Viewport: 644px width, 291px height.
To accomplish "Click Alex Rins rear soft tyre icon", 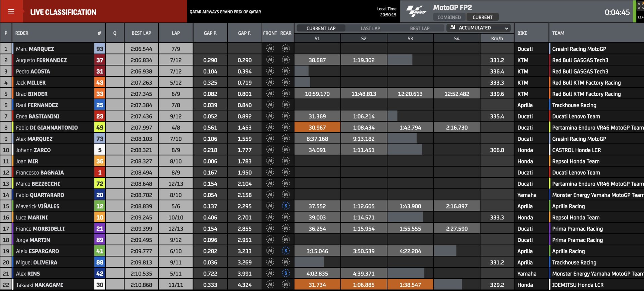I will point(286,274).
